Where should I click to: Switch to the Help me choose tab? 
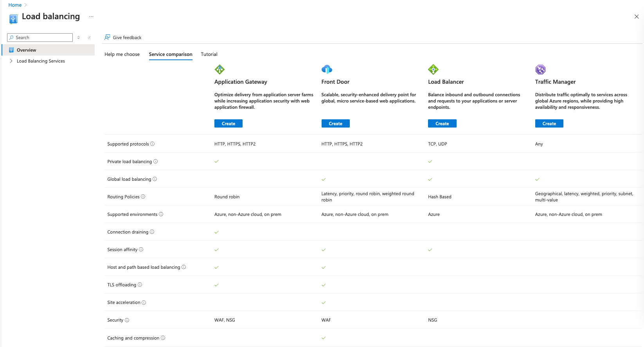122,54
